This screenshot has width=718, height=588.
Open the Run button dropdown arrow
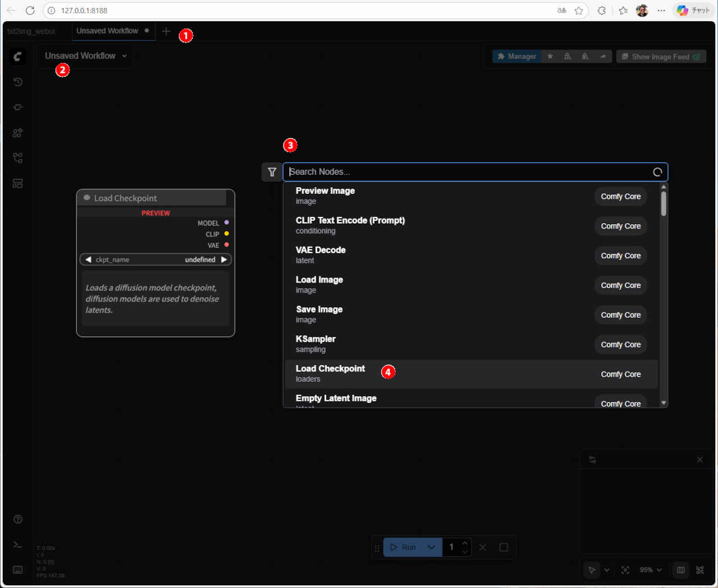(x=431, y=547)
